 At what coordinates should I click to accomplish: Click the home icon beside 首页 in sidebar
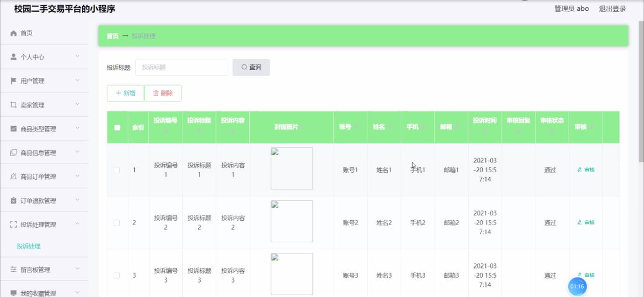(14, 33)
